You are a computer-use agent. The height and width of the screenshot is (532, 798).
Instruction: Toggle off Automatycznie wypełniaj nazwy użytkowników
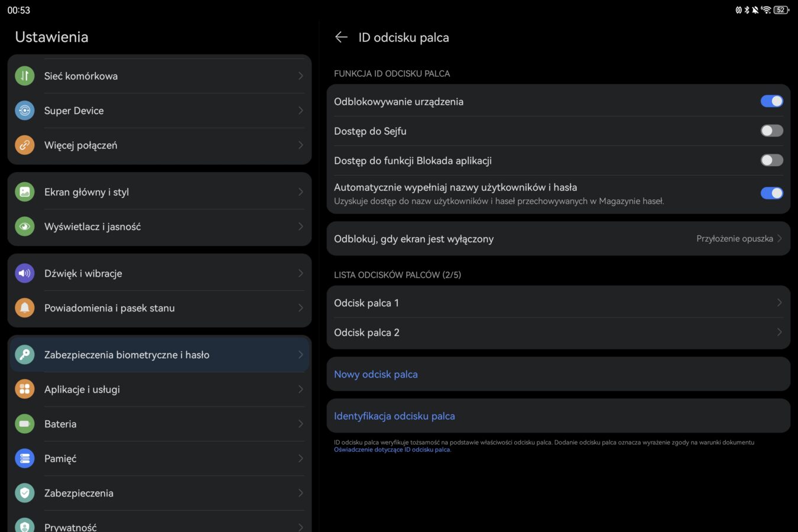(x=771, y=193)
